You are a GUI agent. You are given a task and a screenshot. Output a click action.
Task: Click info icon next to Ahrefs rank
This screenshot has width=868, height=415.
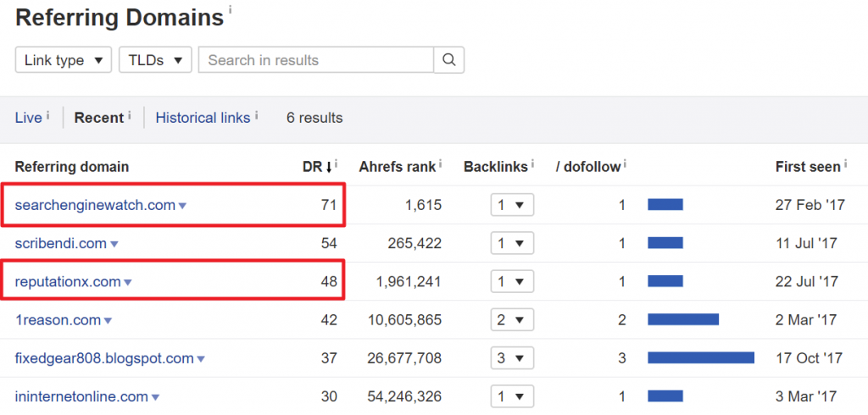tap(441, 163)
